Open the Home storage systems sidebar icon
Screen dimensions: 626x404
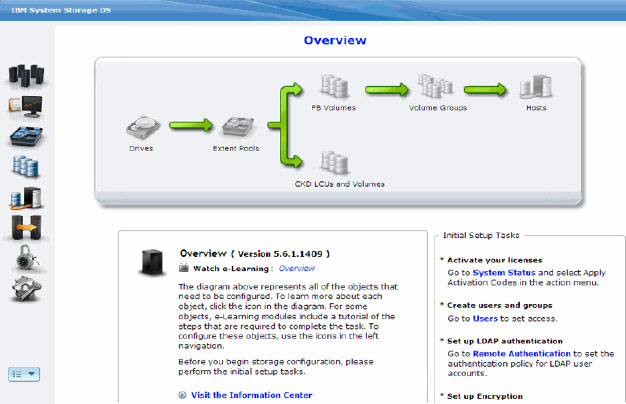26,75
